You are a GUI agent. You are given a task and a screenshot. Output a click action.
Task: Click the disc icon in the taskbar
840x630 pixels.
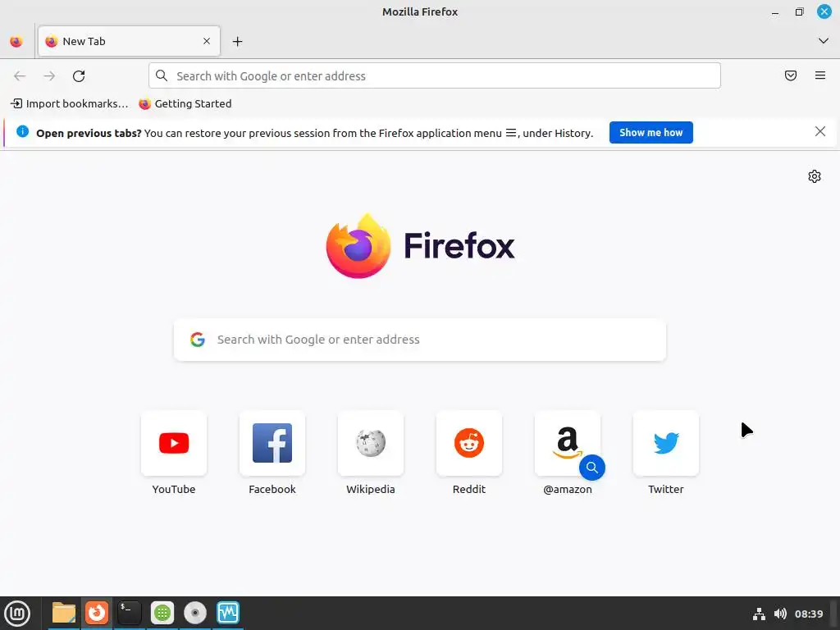tap(195, 613)
